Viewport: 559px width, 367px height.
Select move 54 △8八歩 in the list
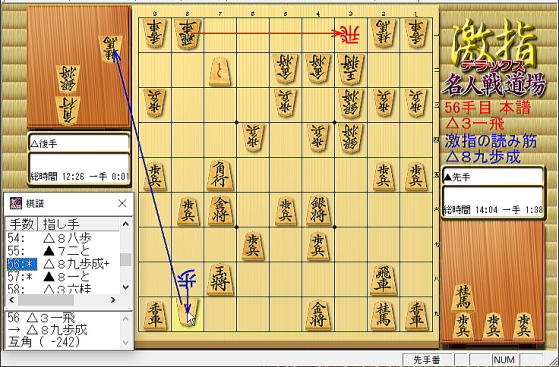point(63,238)
